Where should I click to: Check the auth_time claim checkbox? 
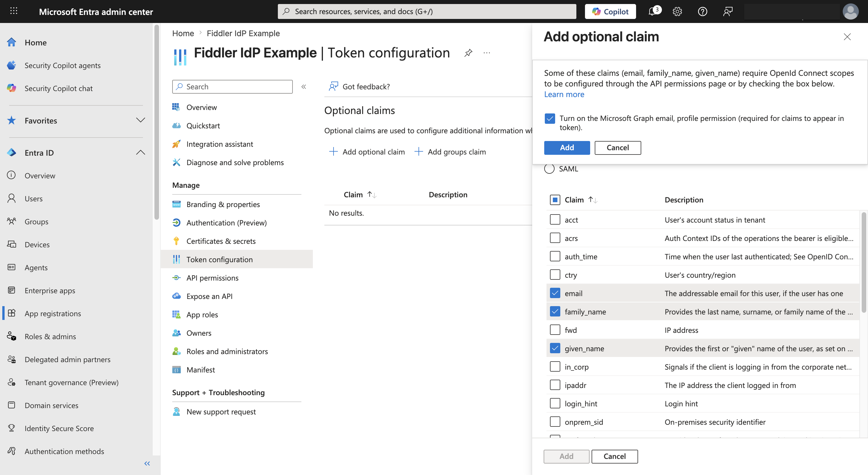pos(555,256)
